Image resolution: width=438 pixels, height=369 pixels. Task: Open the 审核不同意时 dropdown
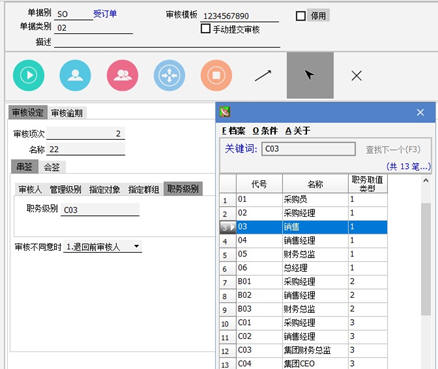click(x=103, y=247)
